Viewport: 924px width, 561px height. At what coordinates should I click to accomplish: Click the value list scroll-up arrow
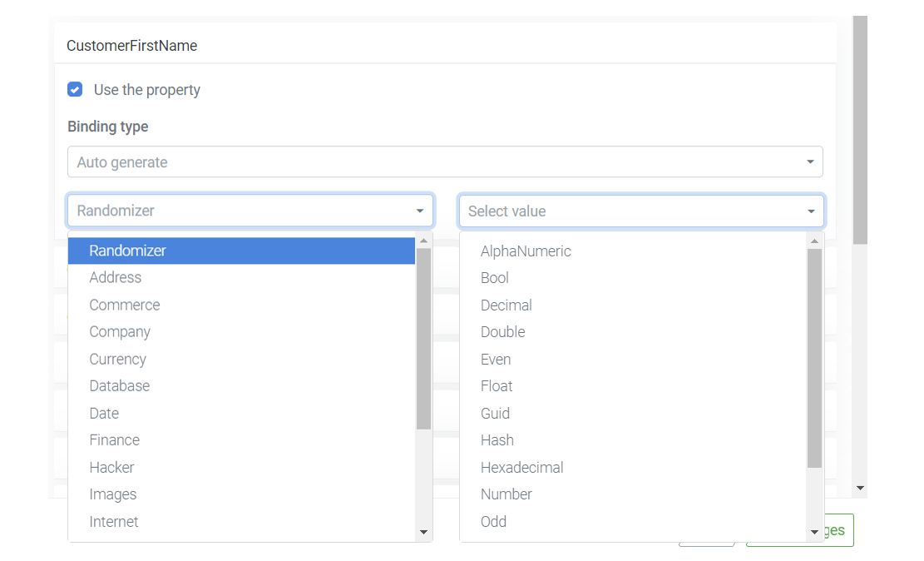click(x=814, y=241)
